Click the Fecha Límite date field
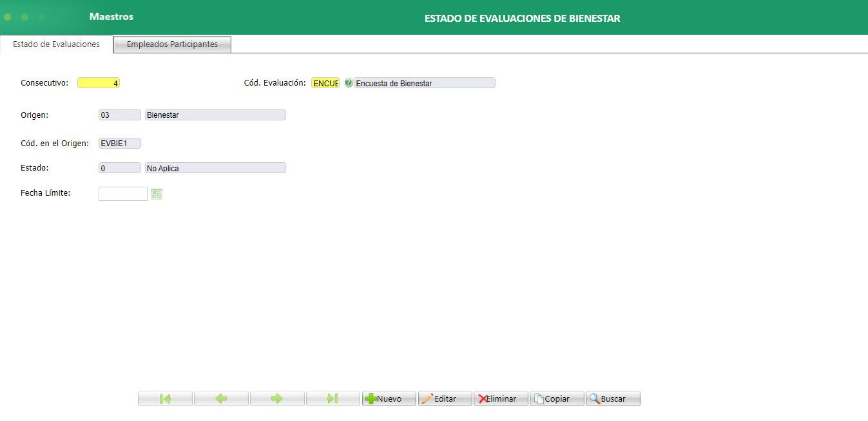The image size is (868, 421). coord(122,193)
